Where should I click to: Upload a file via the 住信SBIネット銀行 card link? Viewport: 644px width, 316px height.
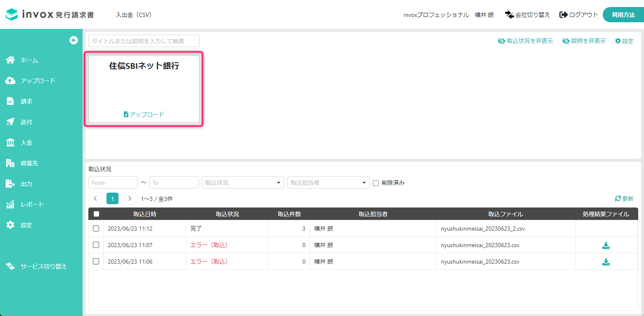[x=144, y=114]
